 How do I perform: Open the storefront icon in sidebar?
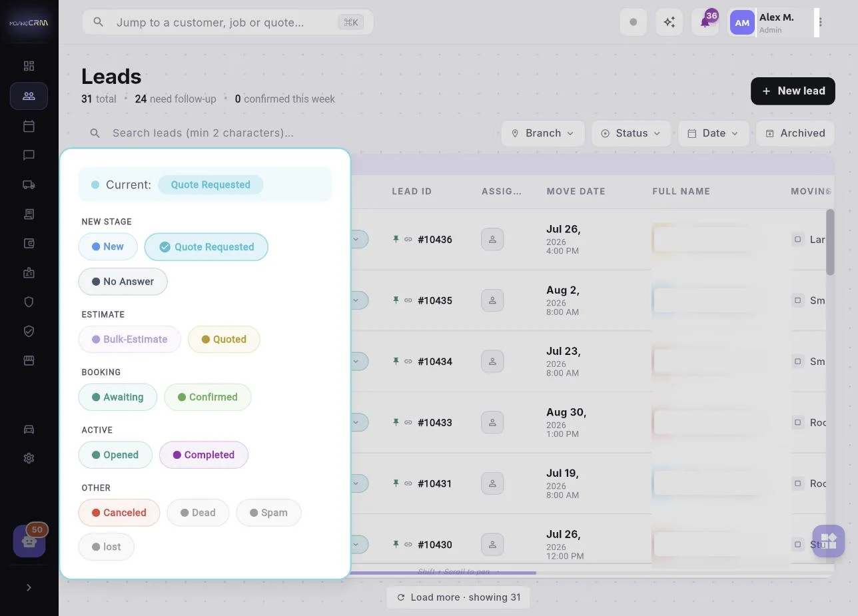pos(29,360)
